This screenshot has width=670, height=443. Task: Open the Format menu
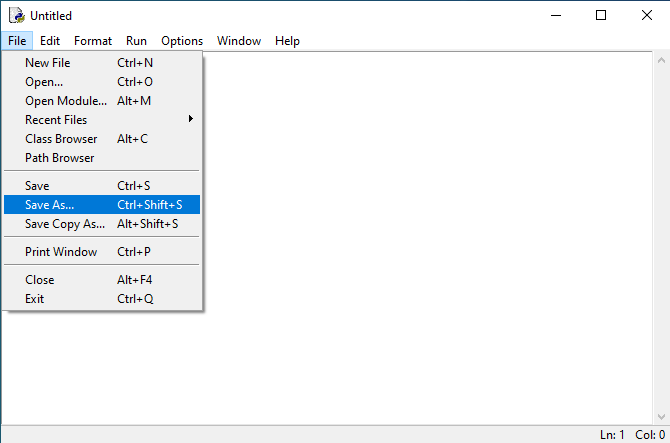pos(93,41)
